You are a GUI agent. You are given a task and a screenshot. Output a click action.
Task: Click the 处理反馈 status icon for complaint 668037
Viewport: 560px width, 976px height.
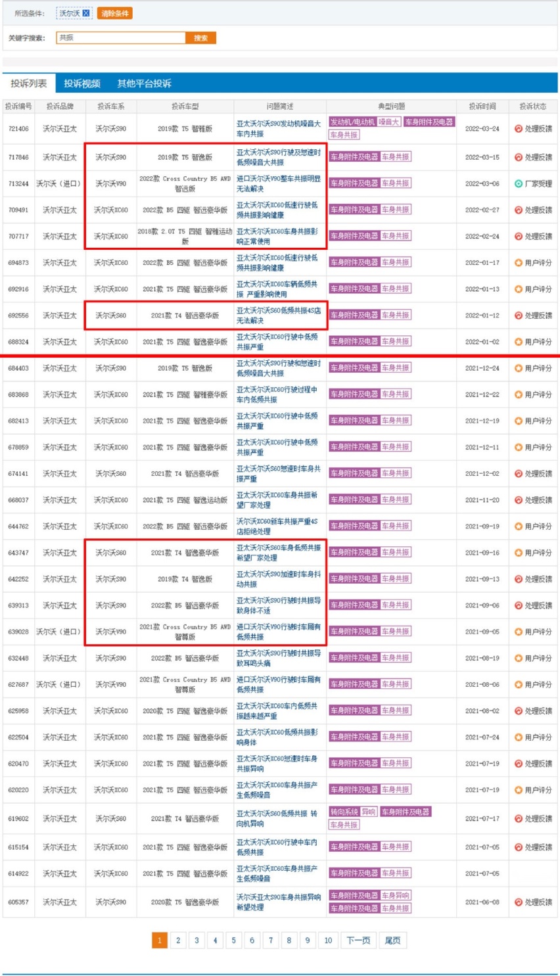click(x=519, y=500)
